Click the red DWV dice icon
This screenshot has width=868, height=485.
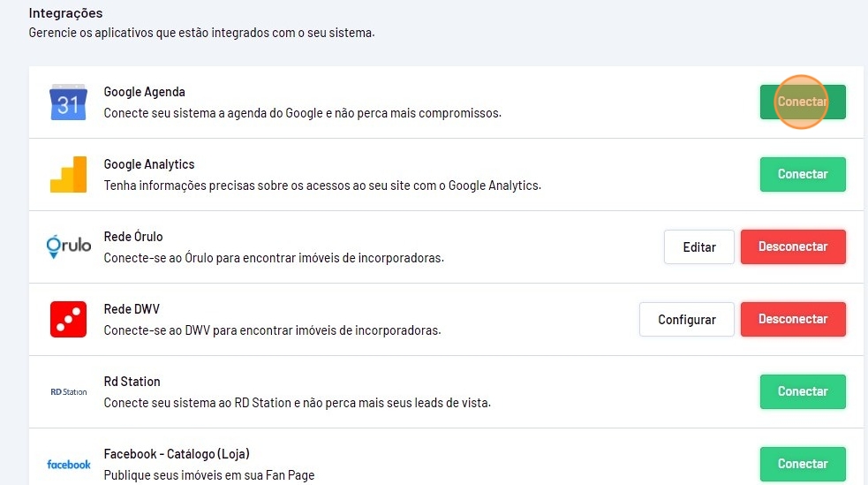68,319
